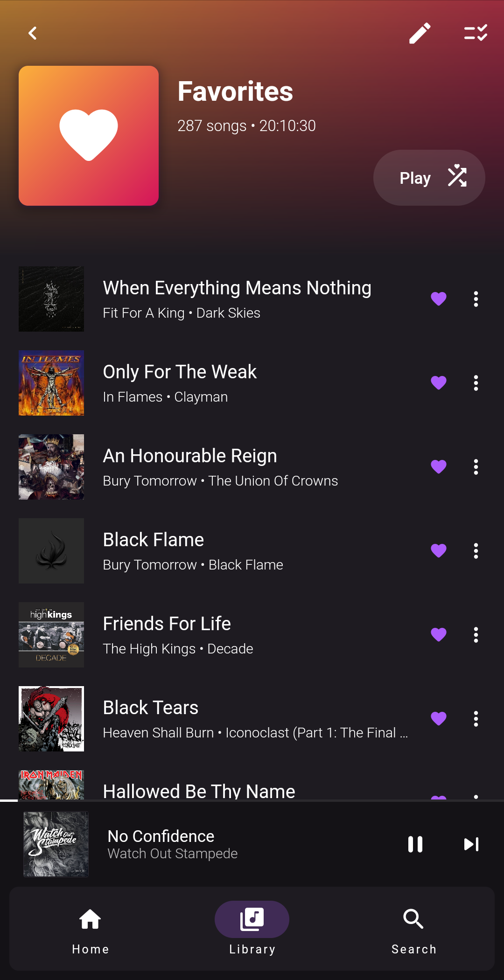Skip to the next track

point(471,844)
